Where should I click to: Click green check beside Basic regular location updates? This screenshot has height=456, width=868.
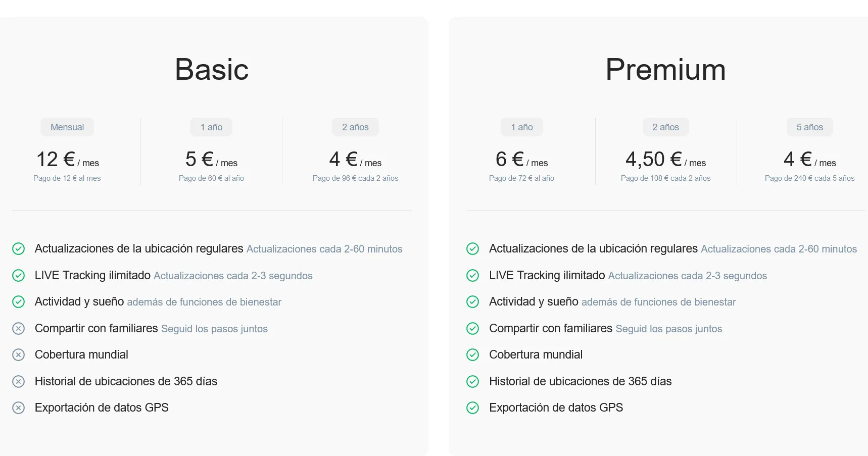pos(18,249)
